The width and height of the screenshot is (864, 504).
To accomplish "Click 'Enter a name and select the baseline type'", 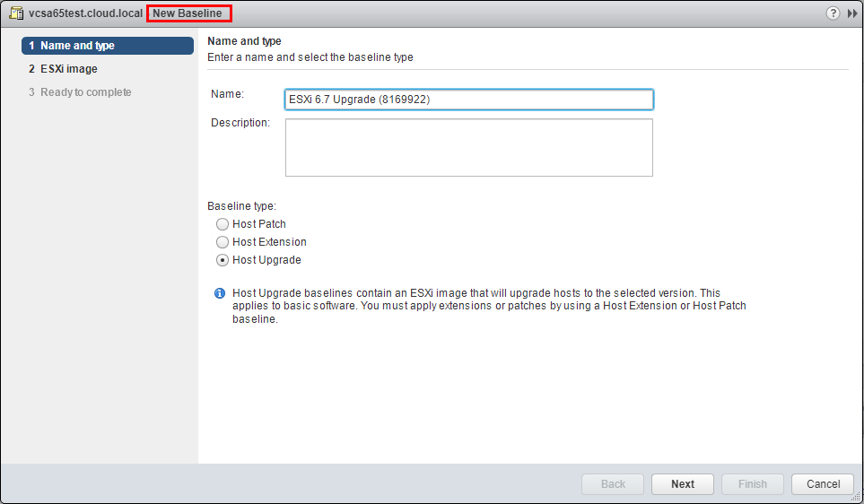I will [310, 57].
